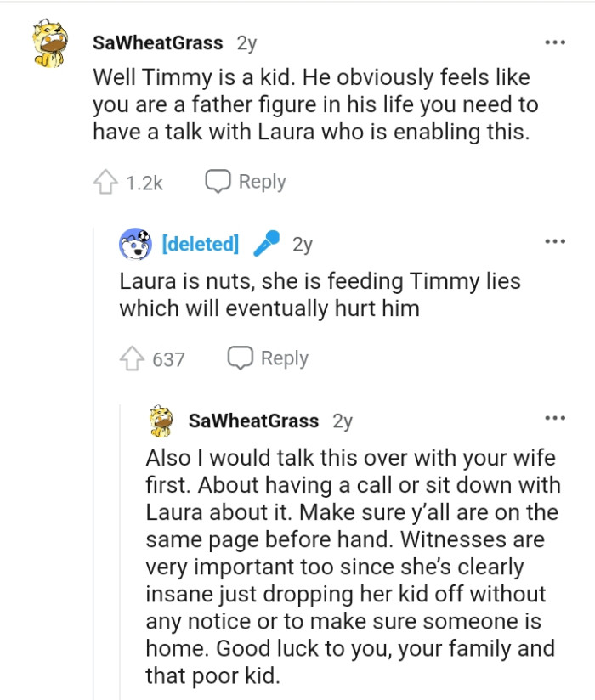
Task: Click the speech bubble icon on the top Reply
Action: [x=219, y=181]
